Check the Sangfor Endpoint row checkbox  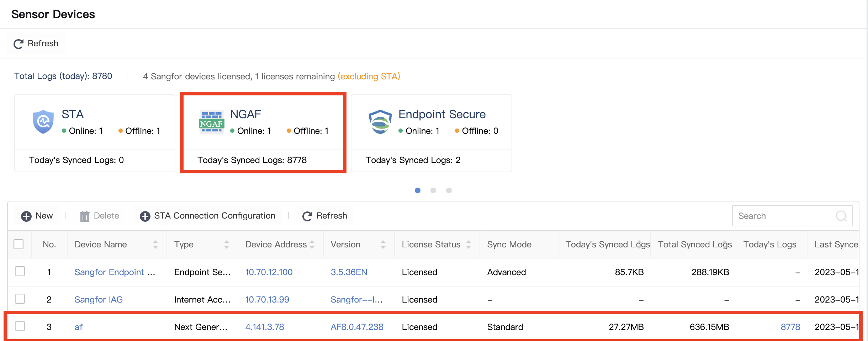point(20,271)
